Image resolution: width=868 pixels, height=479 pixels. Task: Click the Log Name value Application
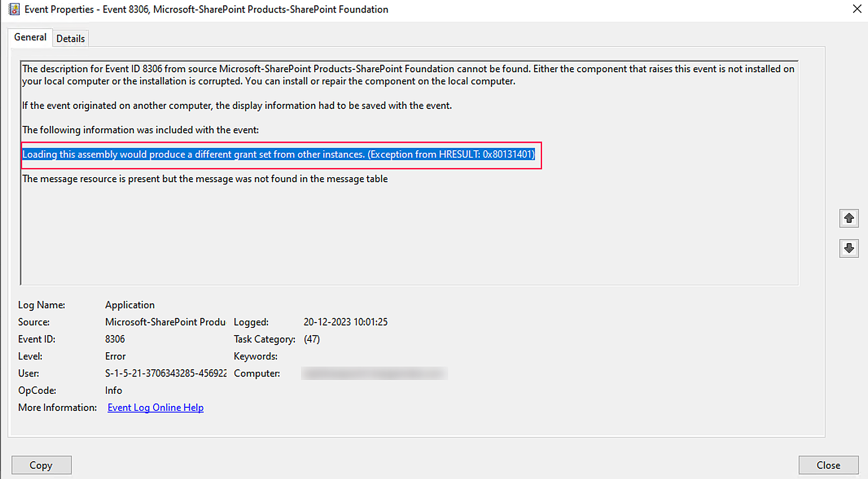coord(129,305)
